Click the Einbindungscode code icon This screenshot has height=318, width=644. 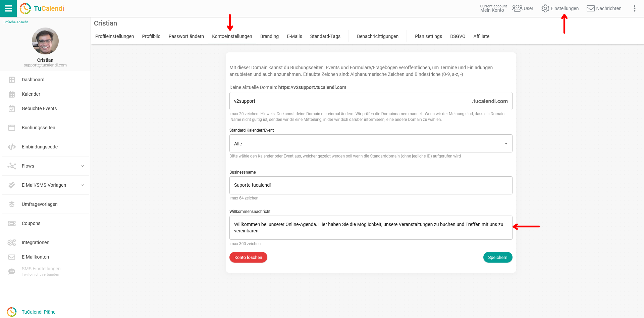(12, 147)
